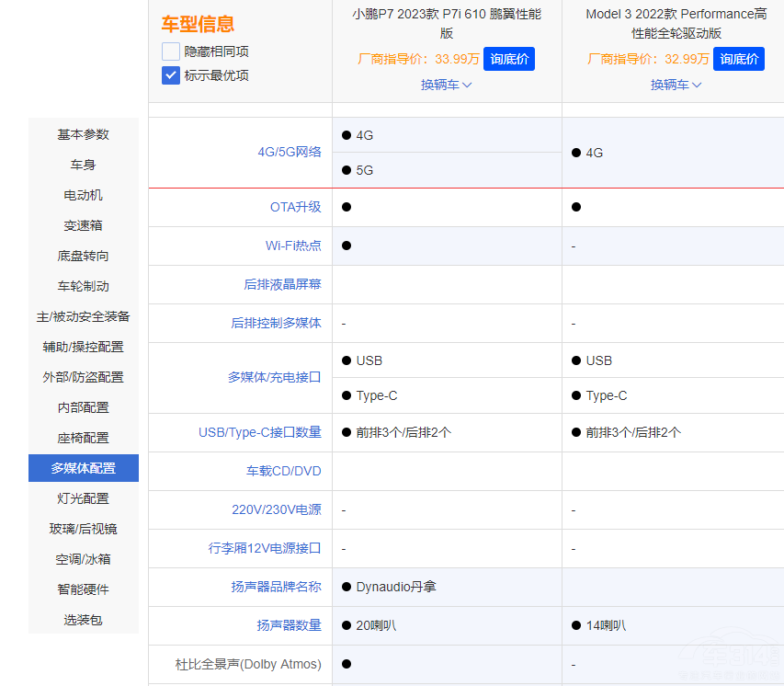The width and height of the screenshot is (784, 686).
Task: Select 主/被动安全装备 in sidebar
Action: pyautogui.click(x=84, y=316)
